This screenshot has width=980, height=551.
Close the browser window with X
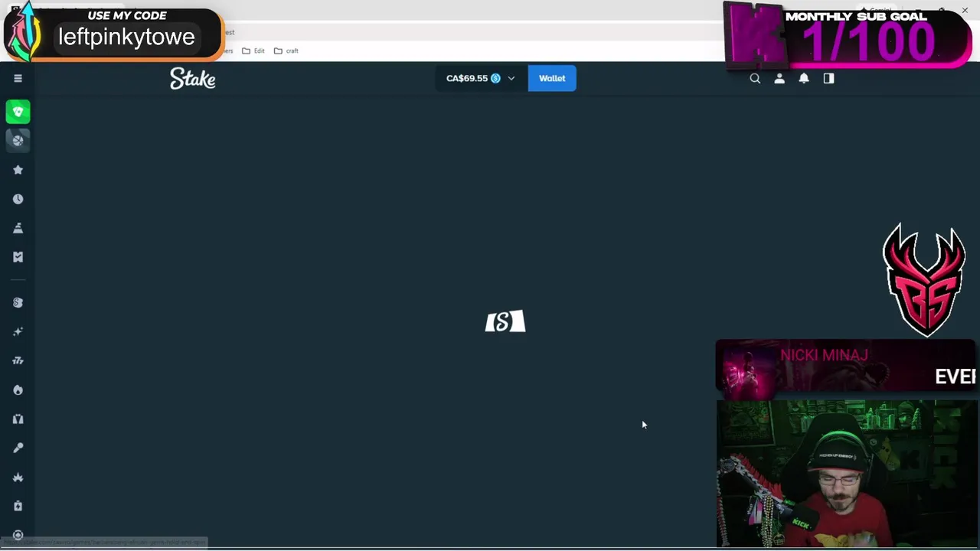(965, 10)
